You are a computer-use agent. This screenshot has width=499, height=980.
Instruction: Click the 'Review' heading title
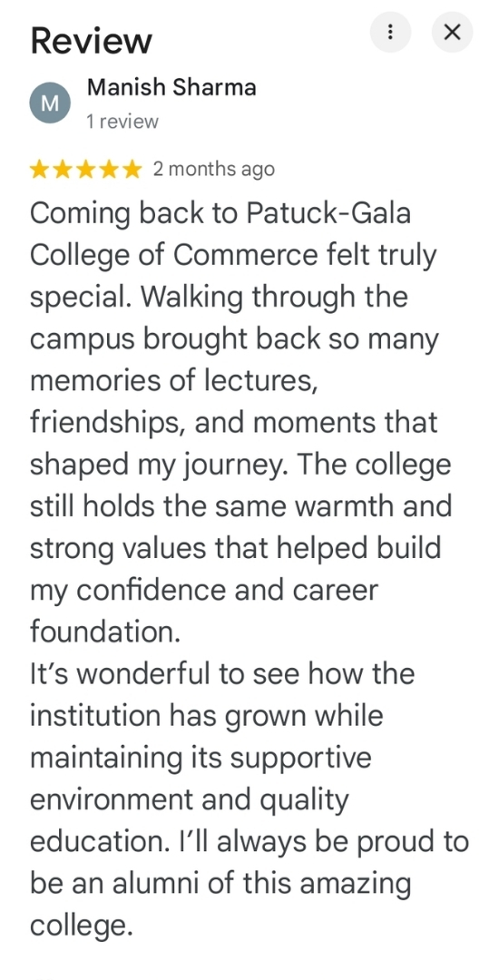(x=92, y=41)
